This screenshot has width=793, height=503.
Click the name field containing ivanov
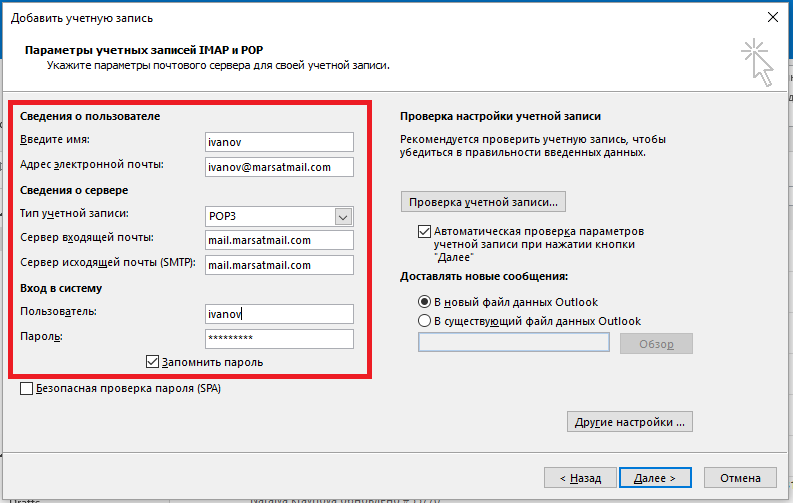click(279, 142)
